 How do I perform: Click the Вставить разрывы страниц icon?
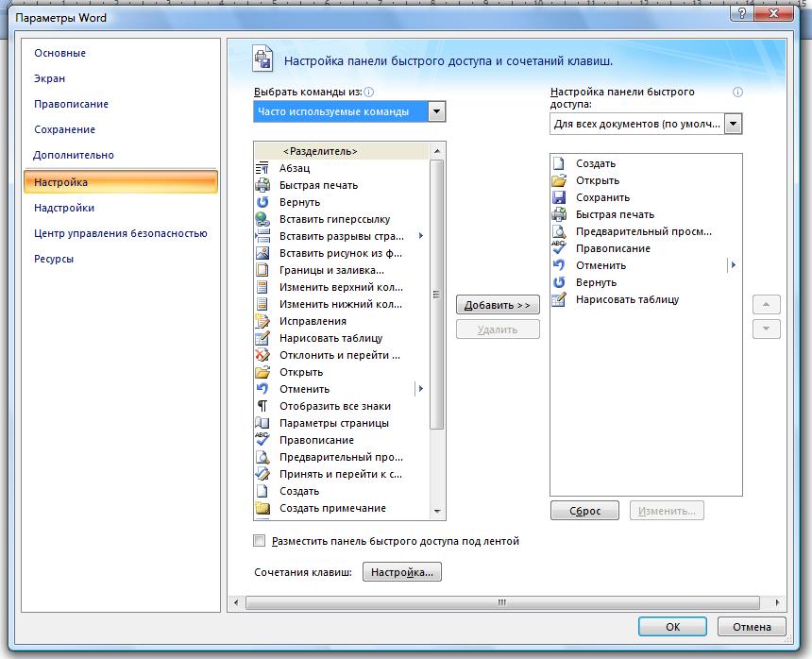coord(262,237)
